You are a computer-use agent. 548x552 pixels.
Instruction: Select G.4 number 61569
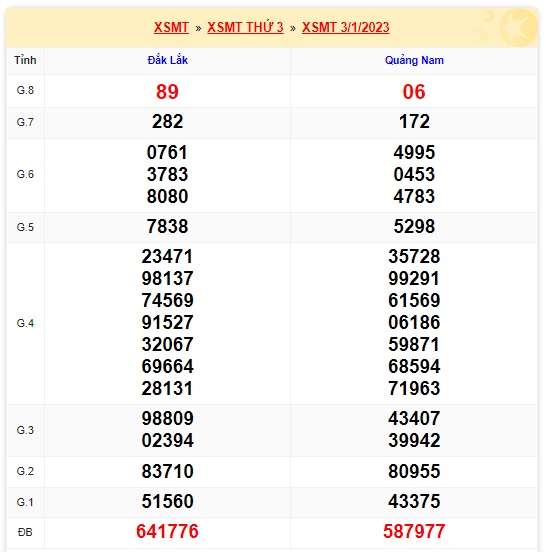coord(414,300)
